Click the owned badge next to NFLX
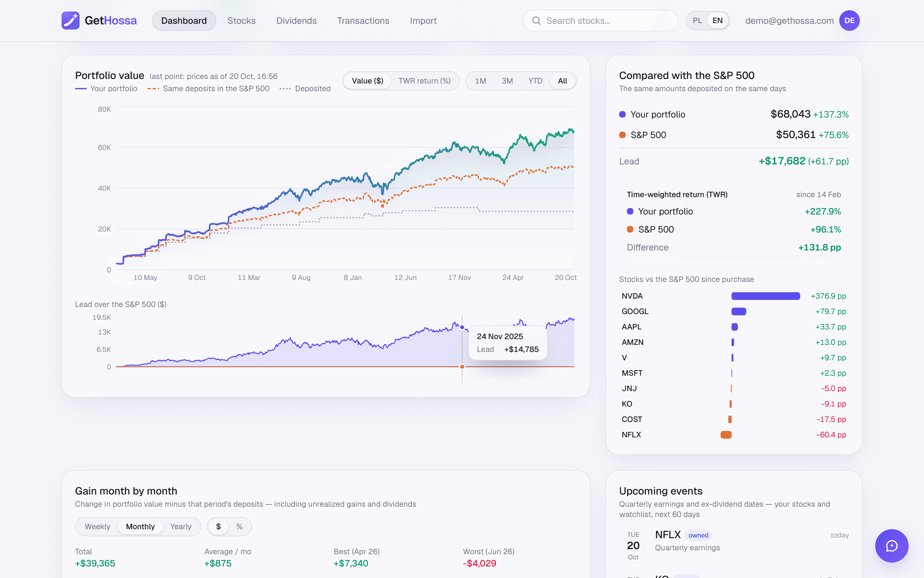Viewport: 924px width, 578px height. point(698,535)
